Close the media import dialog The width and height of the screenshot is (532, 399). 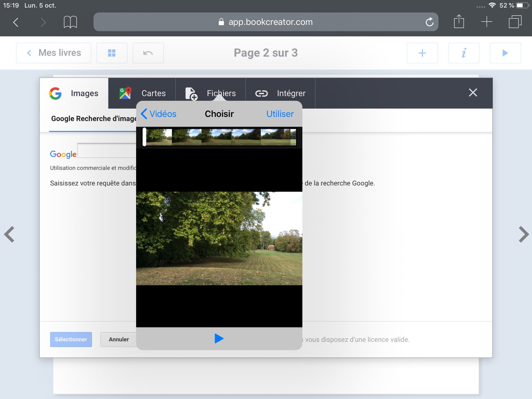(473, 93)
